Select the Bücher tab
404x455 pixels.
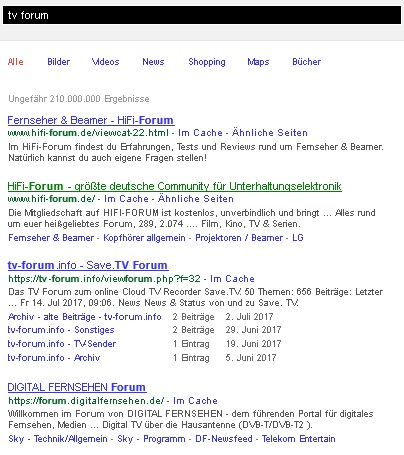point(306,62)
